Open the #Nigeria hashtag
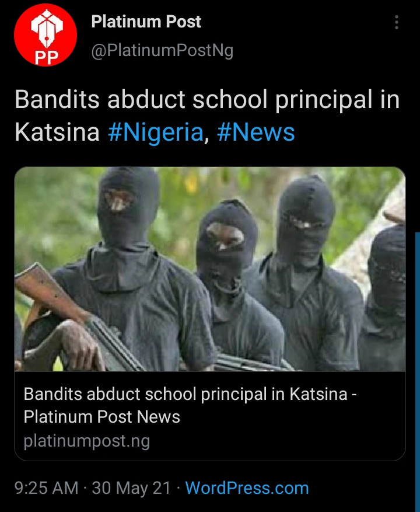The image size is (420, 512). [156, 133]
